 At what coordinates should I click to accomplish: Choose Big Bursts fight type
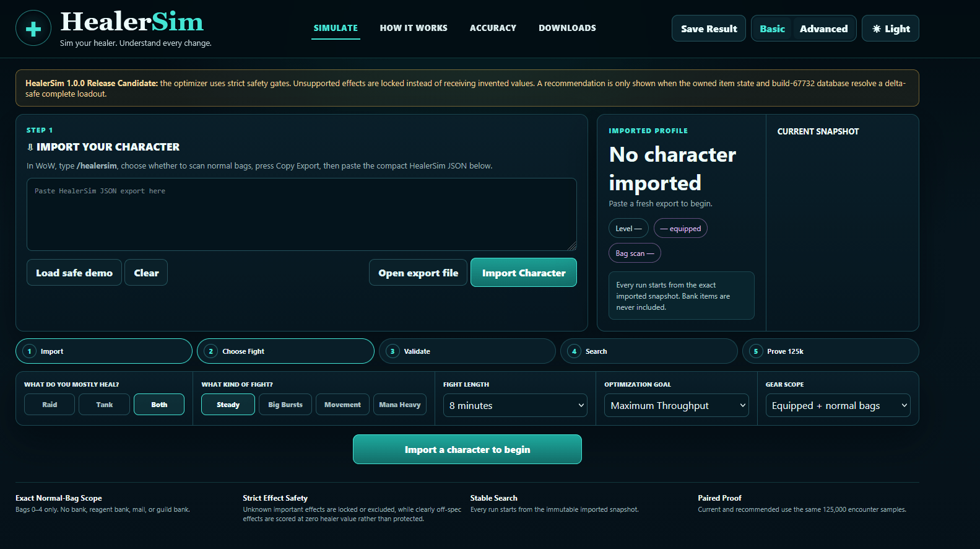pos(285,405)
